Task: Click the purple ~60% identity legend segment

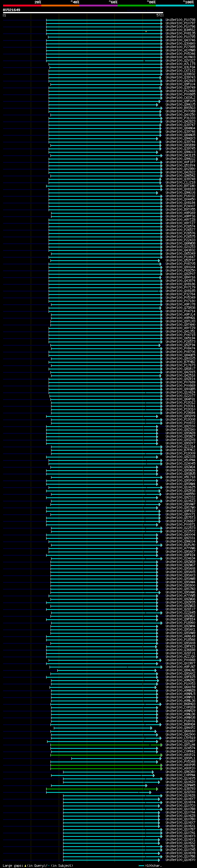Action: [x=98, y=6]
